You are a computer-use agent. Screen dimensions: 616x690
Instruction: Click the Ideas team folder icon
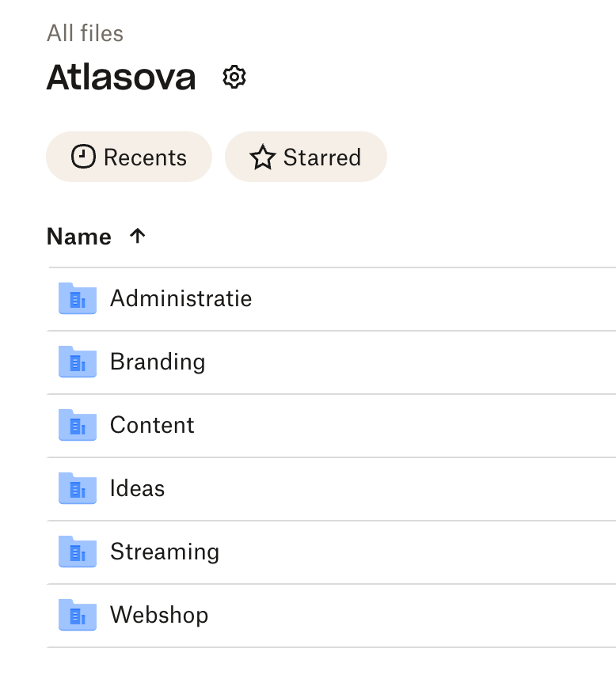click(78, 489)
